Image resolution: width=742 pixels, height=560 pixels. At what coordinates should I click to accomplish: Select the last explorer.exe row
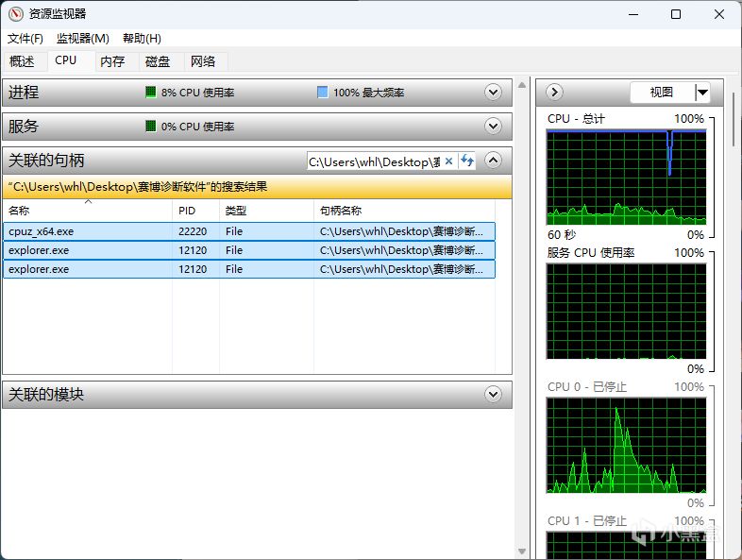[x=249, y=269]
